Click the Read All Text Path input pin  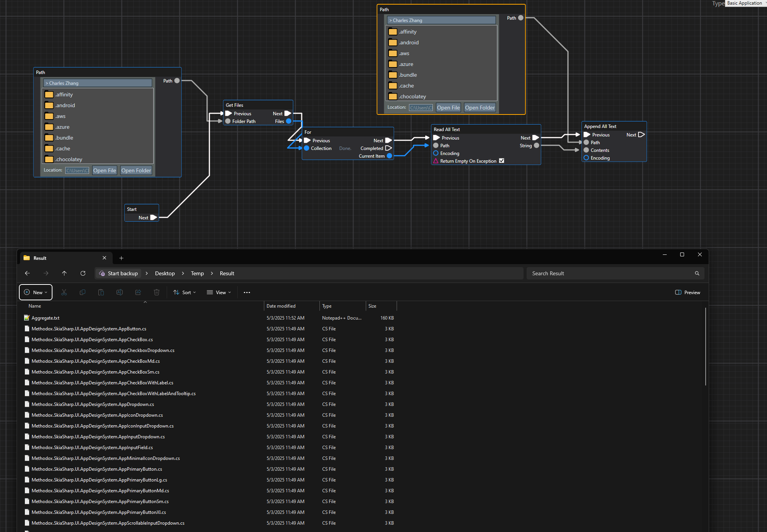pos(436,145)
